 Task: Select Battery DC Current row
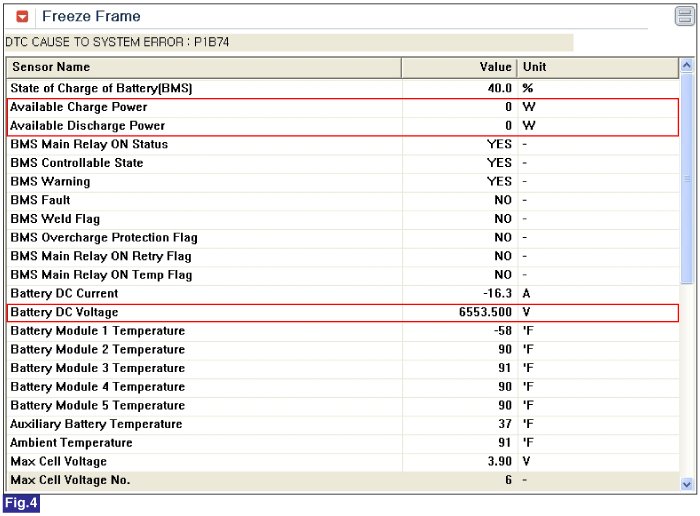click(x=343, y=294)
